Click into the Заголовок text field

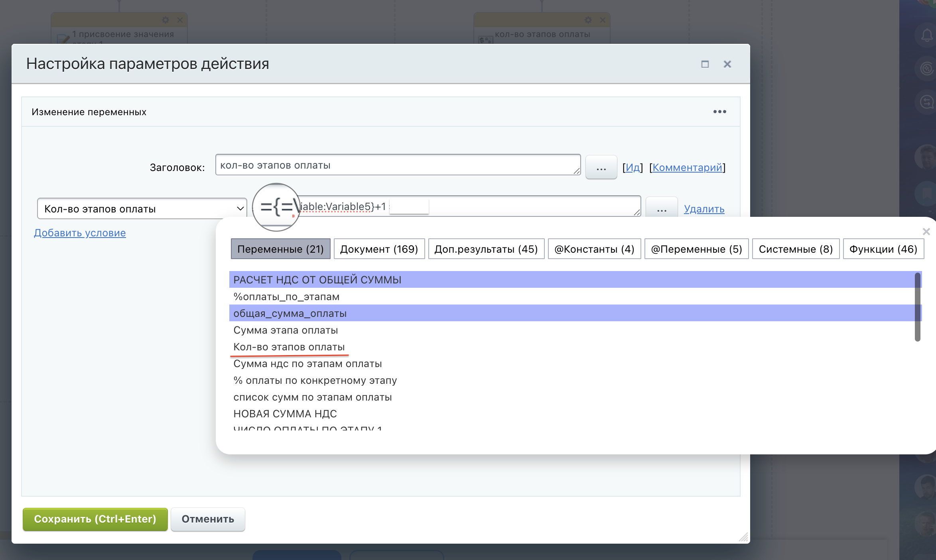(397, 165)
